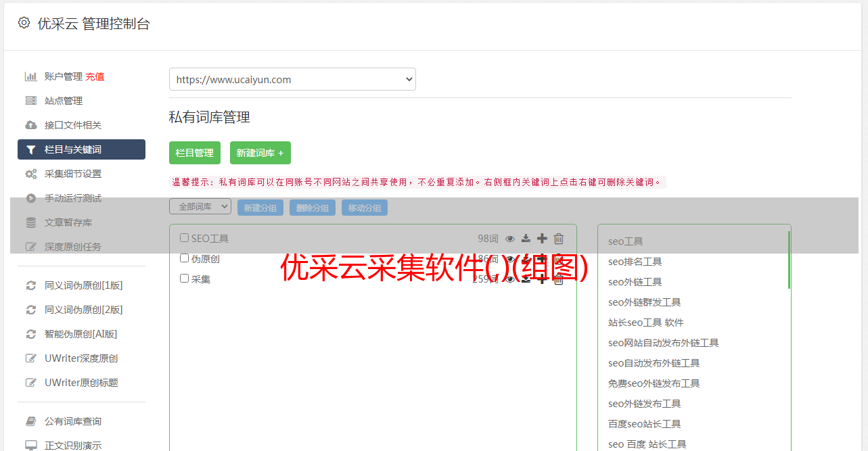
Task: Click the monitor icon for 正文识别演示
Action: point(31,446)
